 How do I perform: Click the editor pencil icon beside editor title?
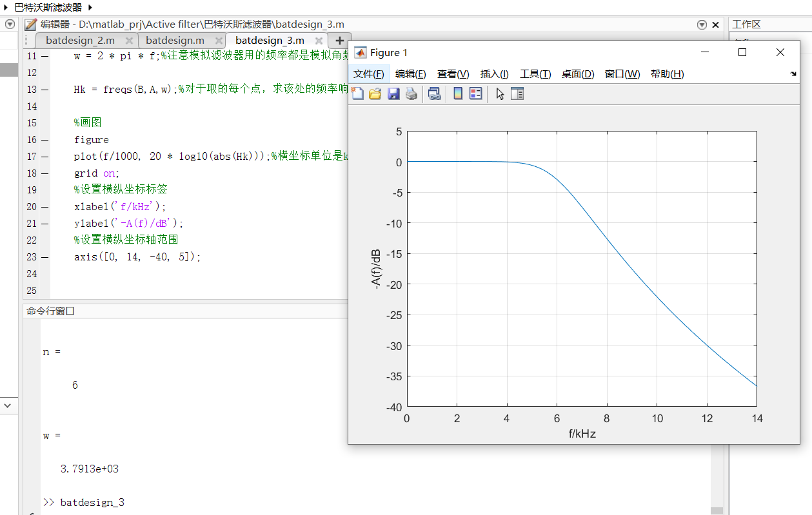pos(30,24)
